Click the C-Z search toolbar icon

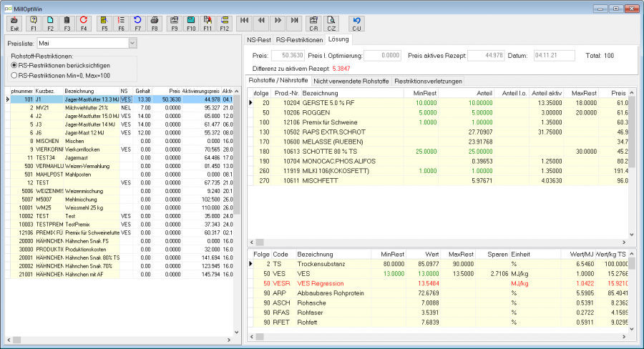[331, 24]
